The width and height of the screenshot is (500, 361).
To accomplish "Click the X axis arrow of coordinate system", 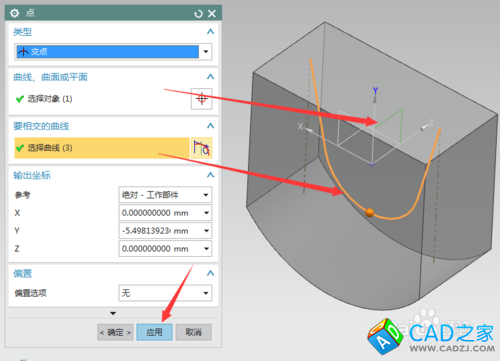I will click(x=305, y=128).
